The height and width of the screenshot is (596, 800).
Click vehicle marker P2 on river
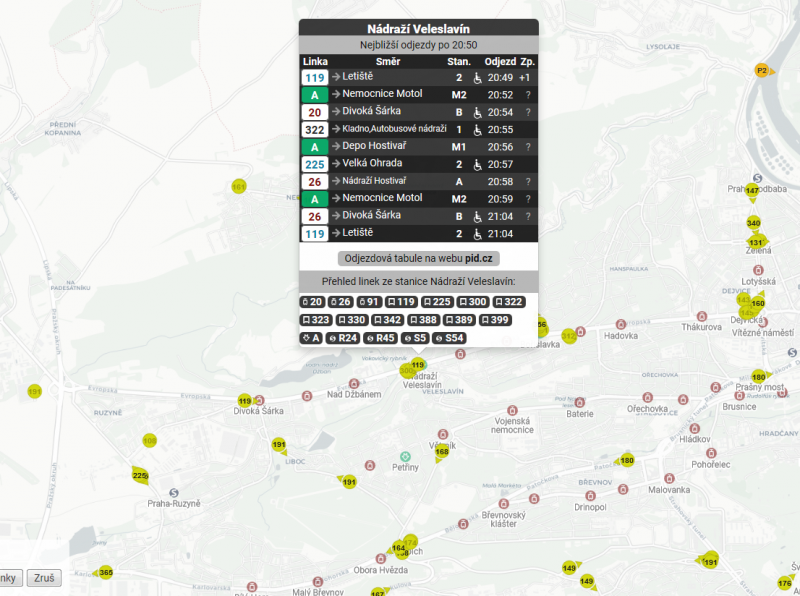(x=762, y=70)
